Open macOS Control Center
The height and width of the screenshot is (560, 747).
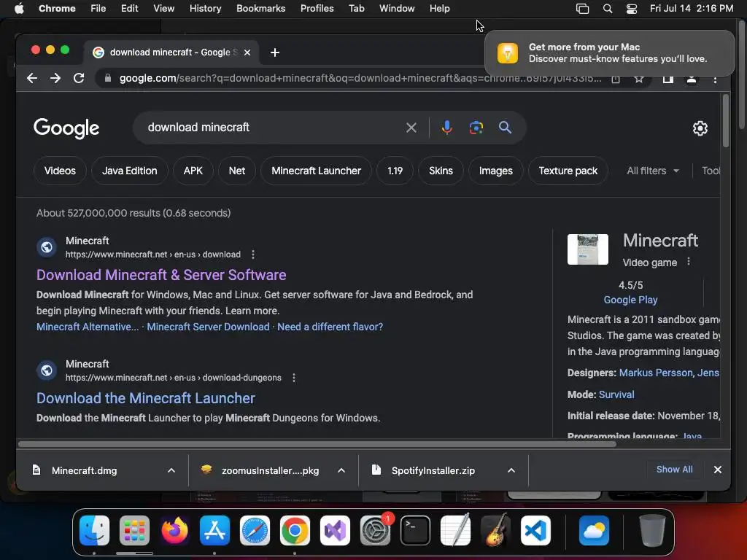(632, 9)
